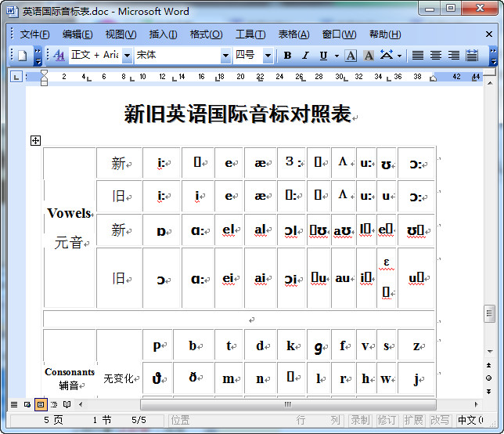Apply distributed alignment
The width and height of the screenshot is (504, 434).
point(472,56)
